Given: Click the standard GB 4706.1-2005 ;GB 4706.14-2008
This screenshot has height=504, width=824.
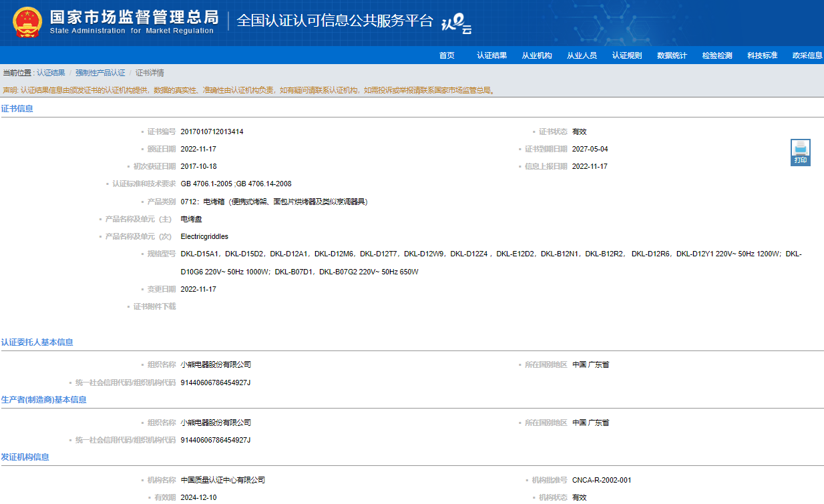Looking at the screenshot, I should point(236,184).
